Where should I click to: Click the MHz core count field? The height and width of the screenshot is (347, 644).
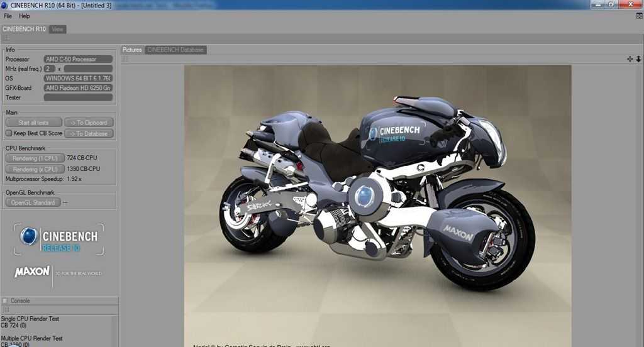tap(49, 69)
